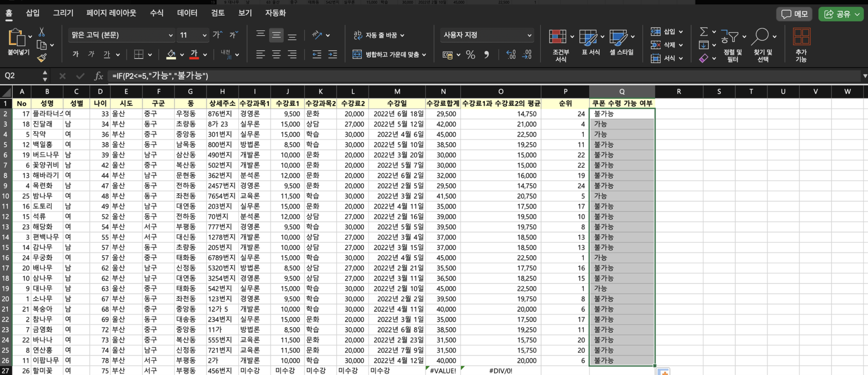
Task: Click the percent style icon
Action: click(470, 54)
